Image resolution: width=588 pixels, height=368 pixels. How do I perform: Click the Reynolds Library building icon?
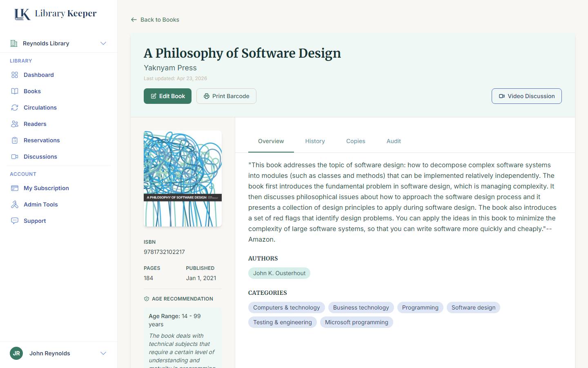tap(14, 43)
